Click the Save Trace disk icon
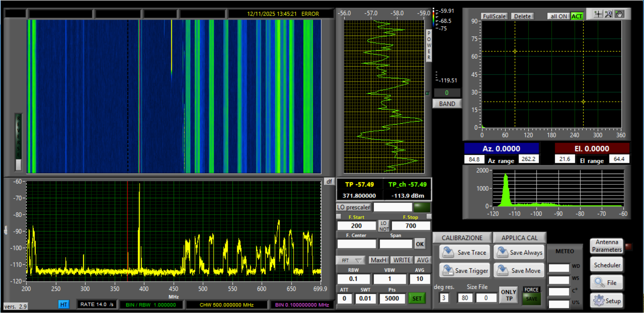 448,253
